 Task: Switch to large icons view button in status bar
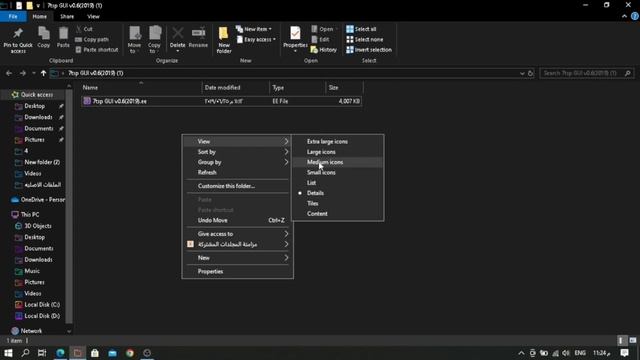tap(633, 340)
